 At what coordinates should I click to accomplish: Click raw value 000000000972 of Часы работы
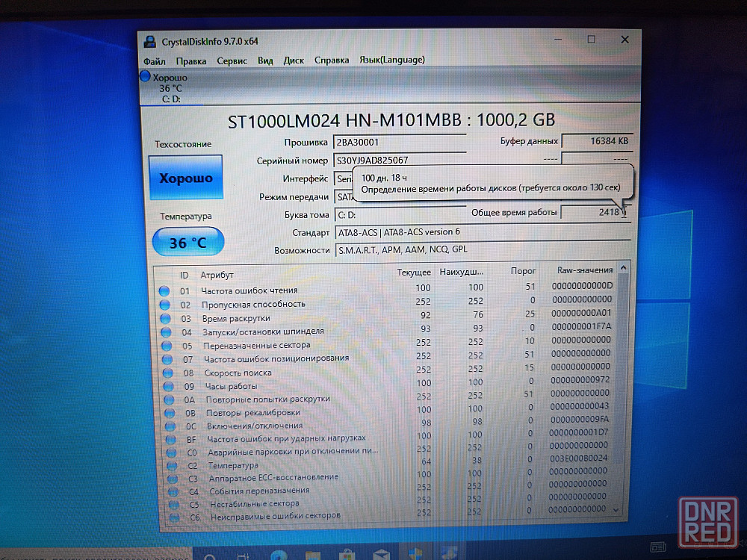pyautogui.click(x=580, y=379)
